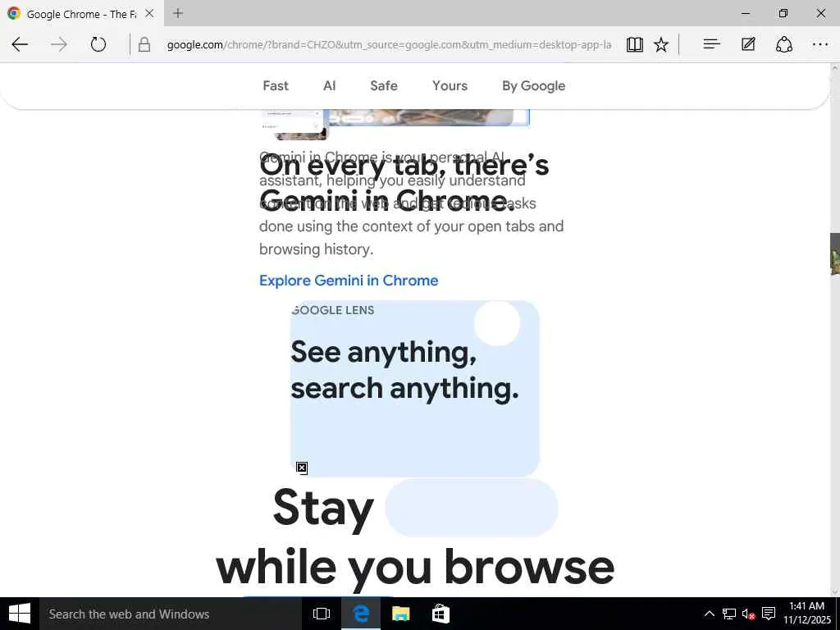This screenshot has width=840, height=630.
Task: Open Action Center notifications icon
Action: [x=768, y=614]
